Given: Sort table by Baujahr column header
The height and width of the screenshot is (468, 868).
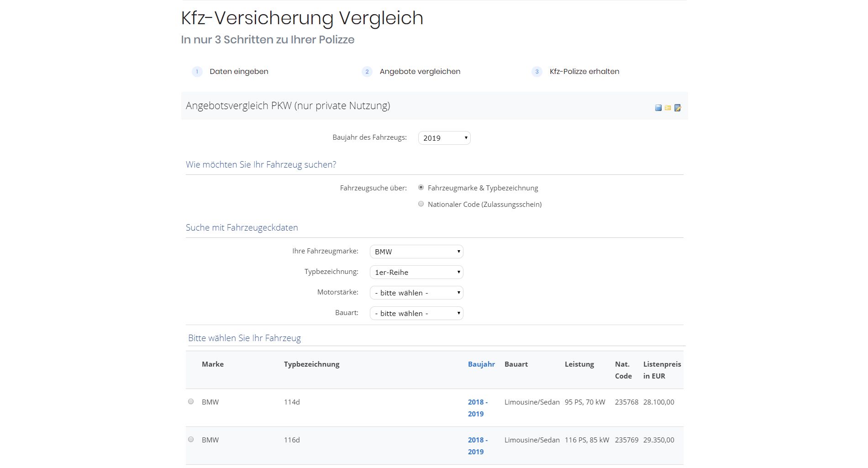Looking at the screenshot, I should pyautogui.click(x=481, y=364).
